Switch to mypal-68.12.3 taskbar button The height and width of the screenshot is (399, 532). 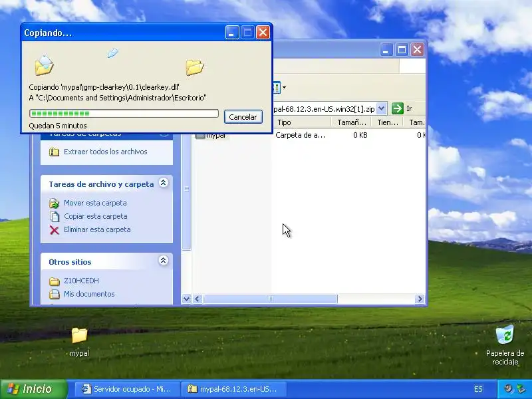234,389
